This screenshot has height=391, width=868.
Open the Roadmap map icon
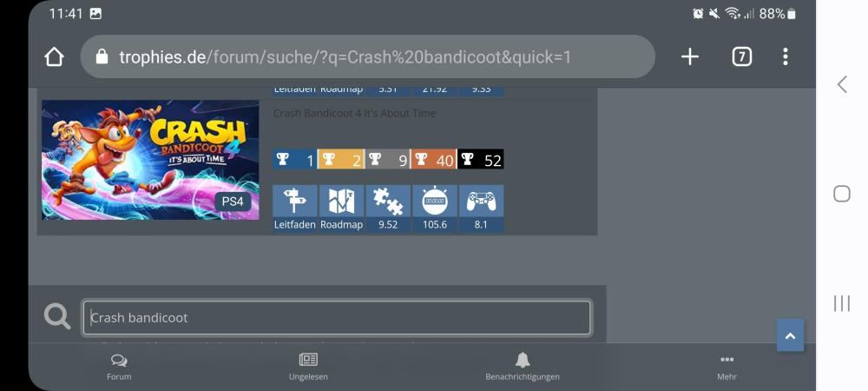click(341, 202)
